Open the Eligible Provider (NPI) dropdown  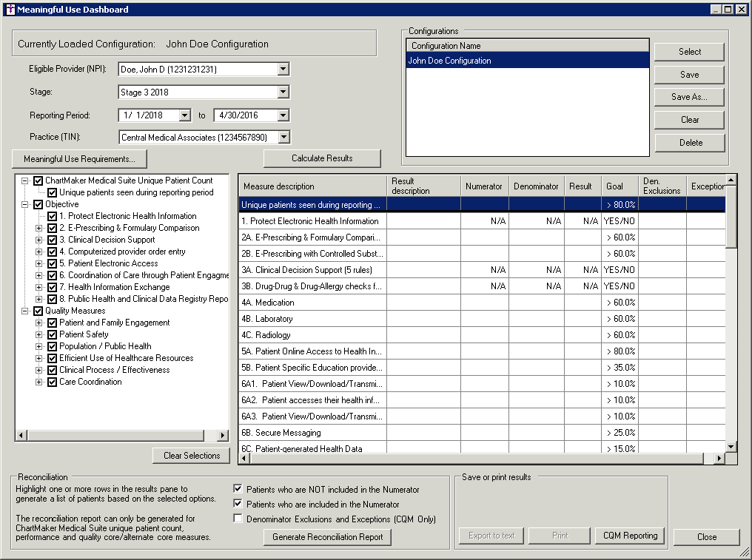tap(283, 70)
